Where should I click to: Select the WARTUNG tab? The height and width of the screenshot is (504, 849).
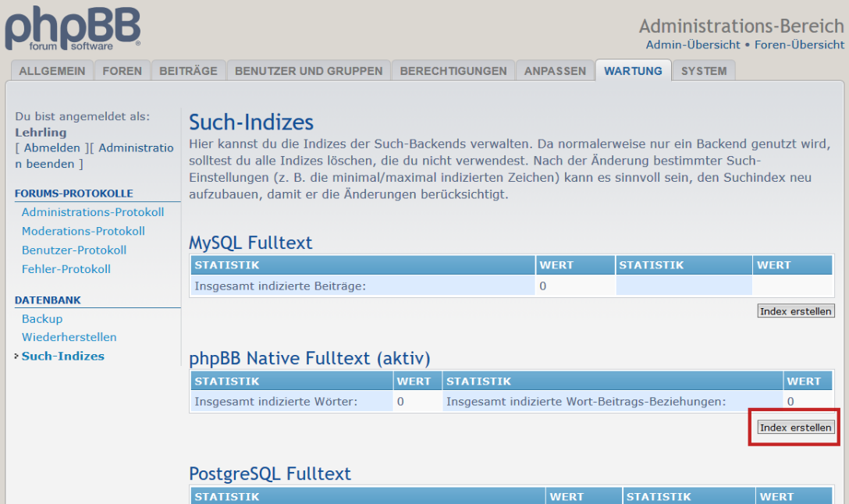634,71
